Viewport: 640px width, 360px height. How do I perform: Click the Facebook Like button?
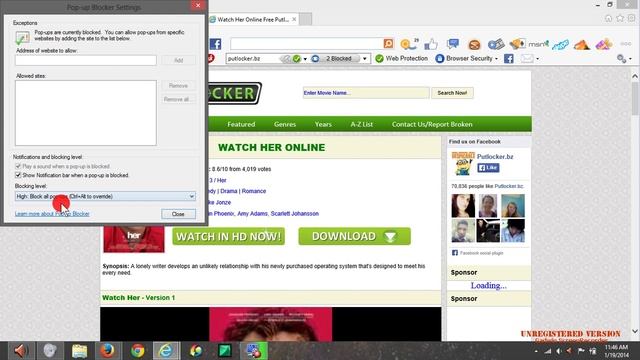[489, 168]
